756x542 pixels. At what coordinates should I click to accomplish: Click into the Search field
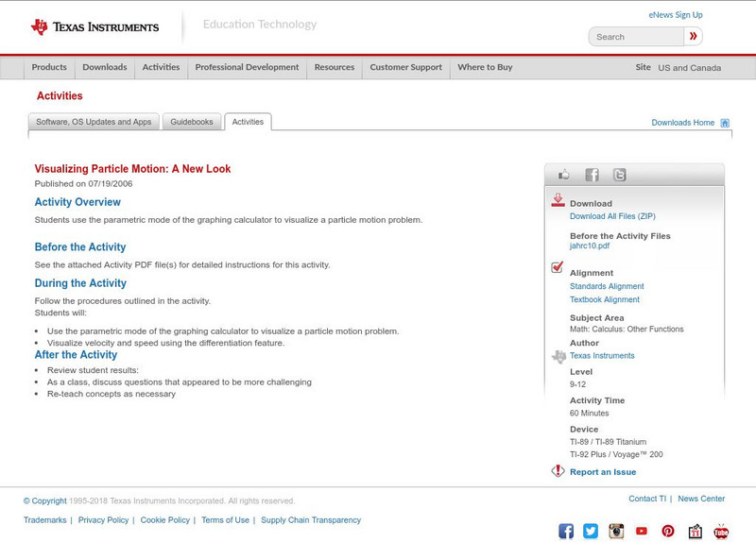(x=636, y=37)
